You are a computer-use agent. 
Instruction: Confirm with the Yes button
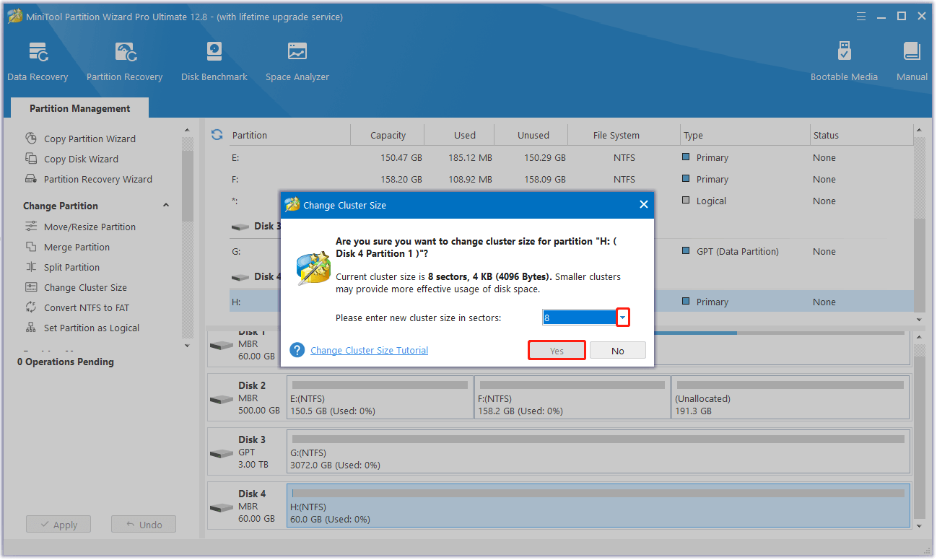557,351
